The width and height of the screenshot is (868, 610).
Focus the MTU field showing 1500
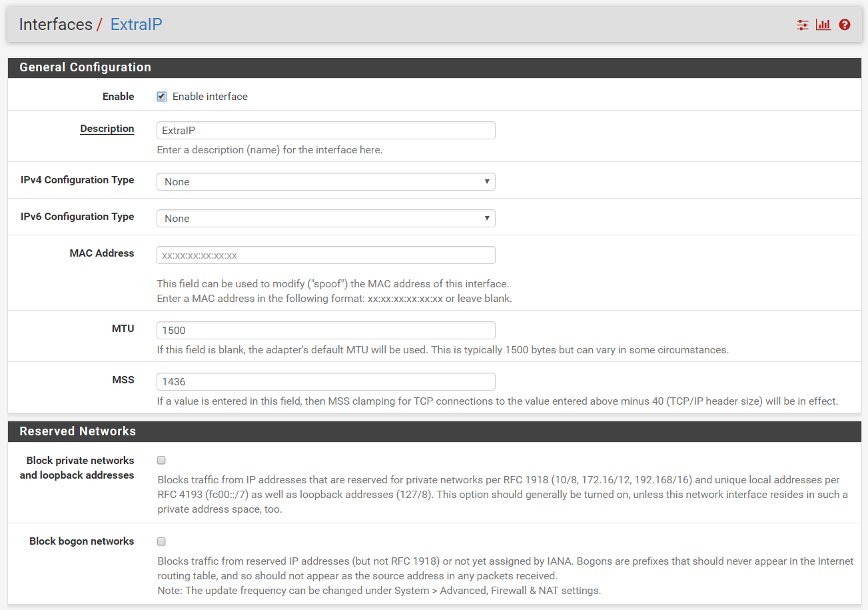pos(326,330)
